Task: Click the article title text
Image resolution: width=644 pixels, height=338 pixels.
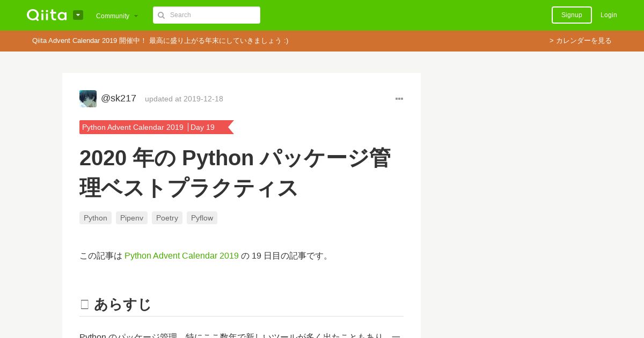Action: coord(235,173)
